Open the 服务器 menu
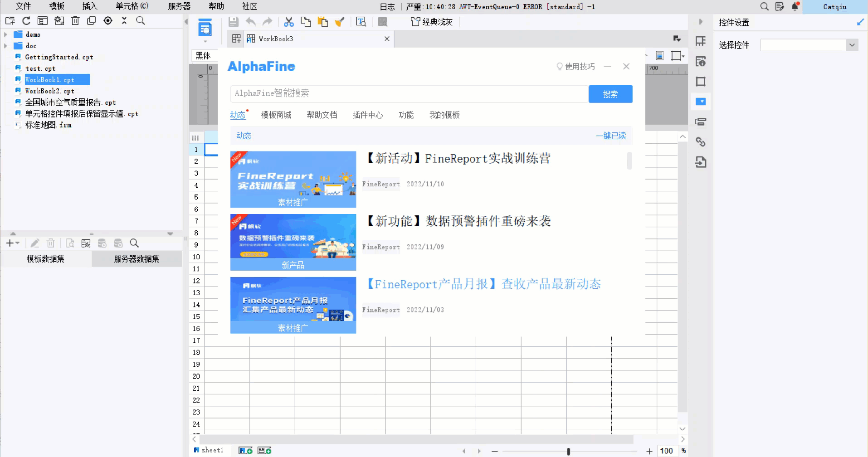Viewport: 868px width, 457px height. (179, 6)
